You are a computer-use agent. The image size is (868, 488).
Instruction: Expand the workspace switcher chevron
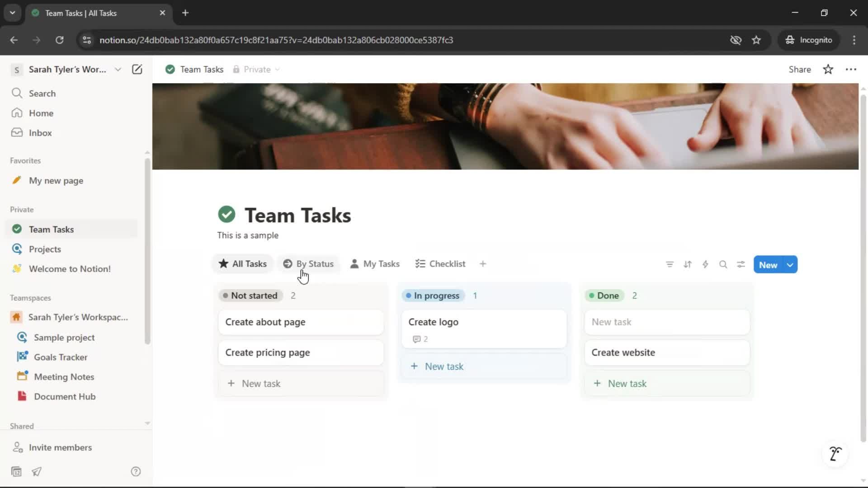(x=118, y=69)
